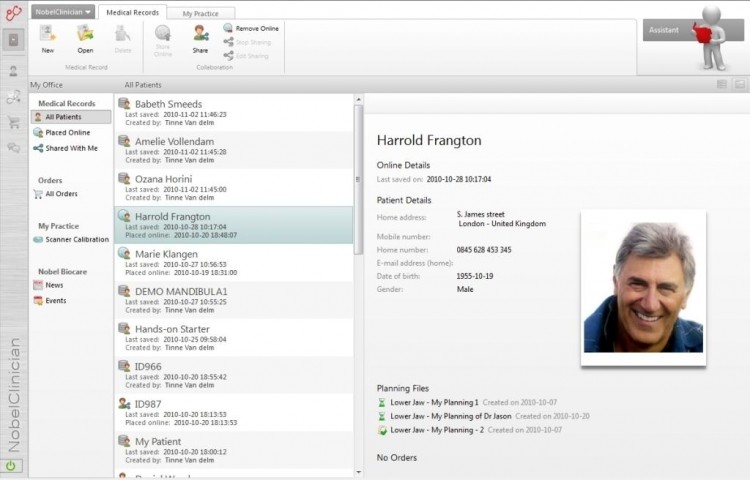The width and height of the screenshot is (750, 480).
Task: Click icon beside My Planning - 2
Action: (x=382, y=430)
